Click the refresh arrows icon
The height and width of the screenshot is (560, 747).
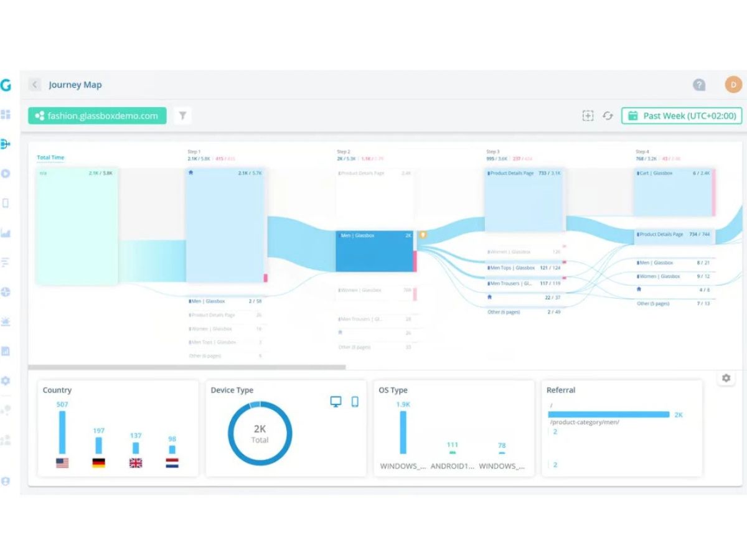(x=608, y=116)
